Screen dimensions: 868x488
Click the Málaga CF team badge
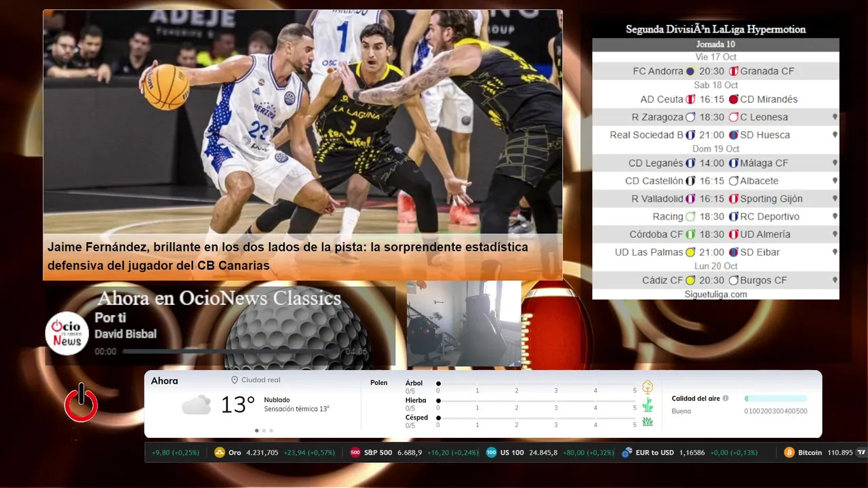733,163
